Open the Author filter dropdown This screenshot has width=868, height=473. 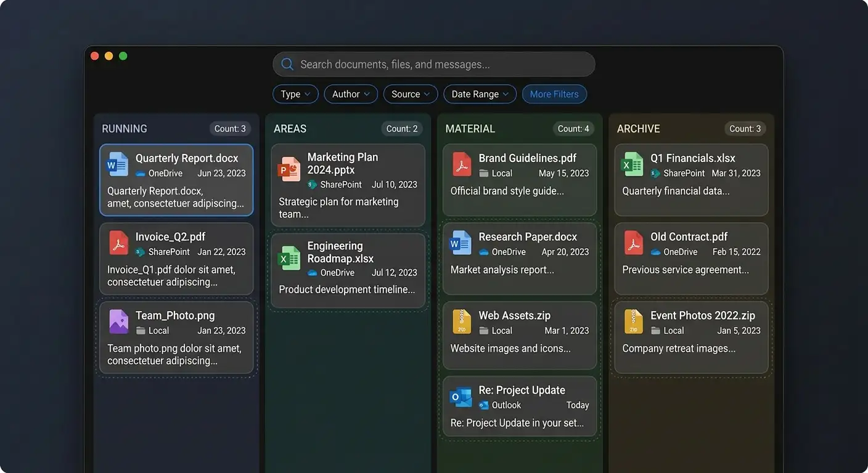click(x=351, y=94)
